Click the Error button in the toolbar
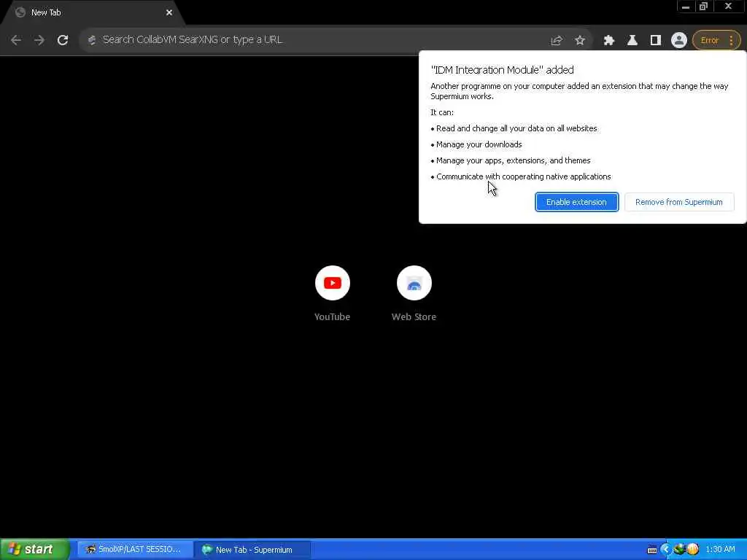 click(x=709, y=41)
